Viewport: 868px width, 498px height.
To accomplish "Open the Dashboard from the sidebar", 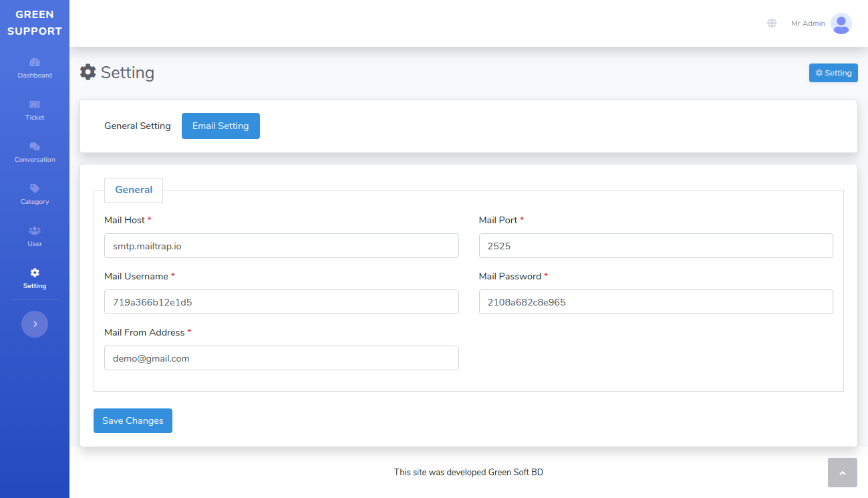I will (34, 69).
